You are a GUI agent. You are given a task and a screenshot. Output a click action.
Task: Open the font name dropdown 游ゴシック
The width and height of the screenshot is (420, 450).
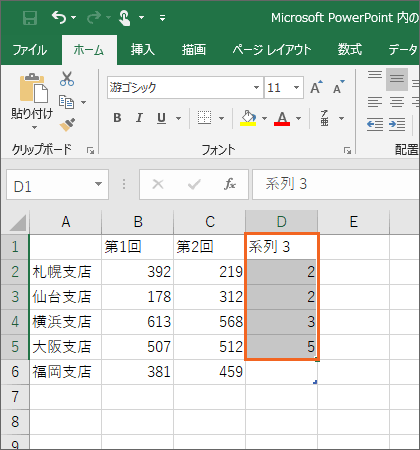(256, 87)
